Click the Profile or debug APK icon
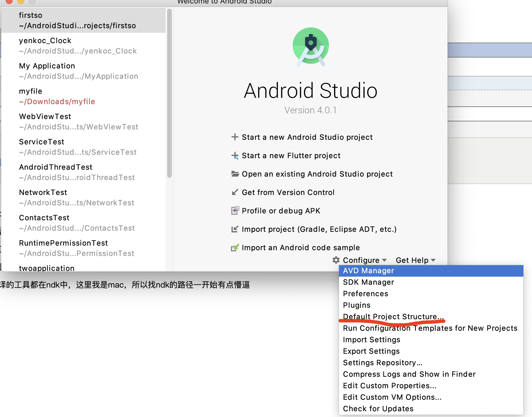Viewport: 532px width, 417px height. coord(235,211)
